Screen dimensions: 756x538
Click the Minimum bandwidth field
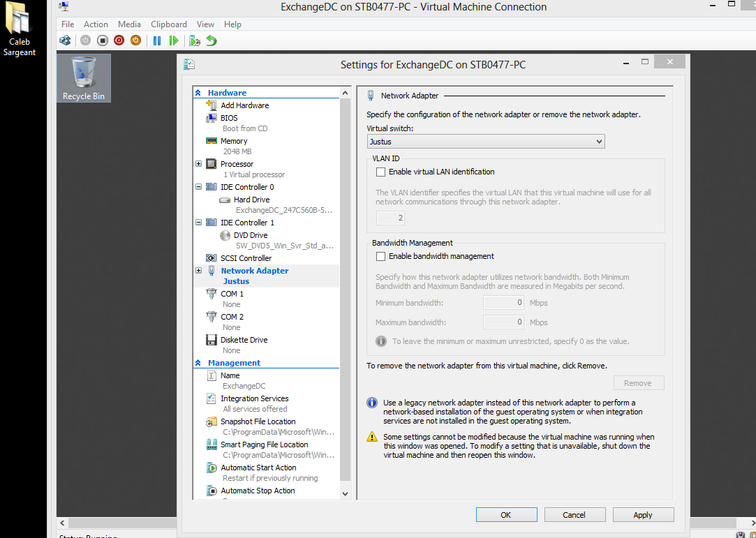pyautogui.click(x=503, y=303)
